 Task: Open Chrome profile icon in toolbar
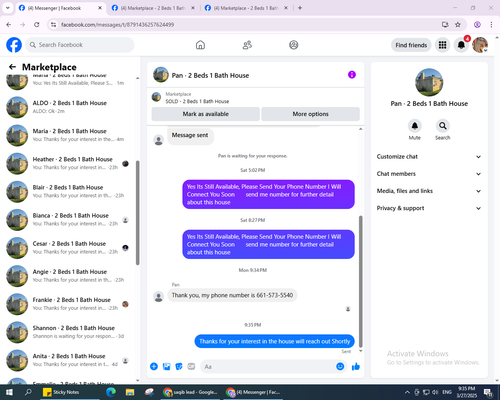click(477, 24)
